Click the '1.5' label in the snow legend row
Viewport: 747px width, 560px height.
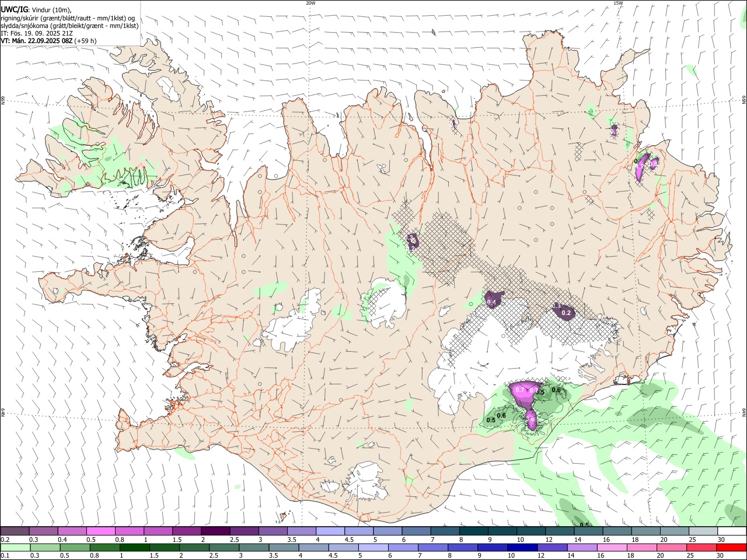(x=176, y=540)
